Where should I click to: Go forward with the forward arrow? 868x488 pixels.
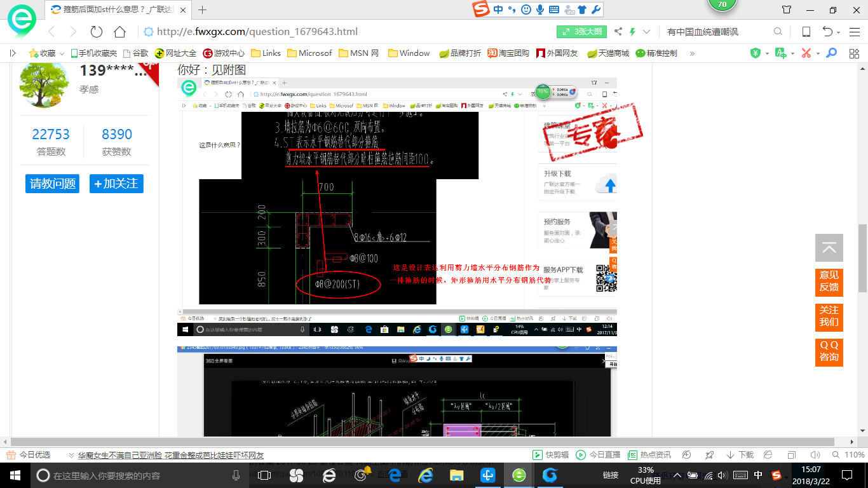(73, 32)
